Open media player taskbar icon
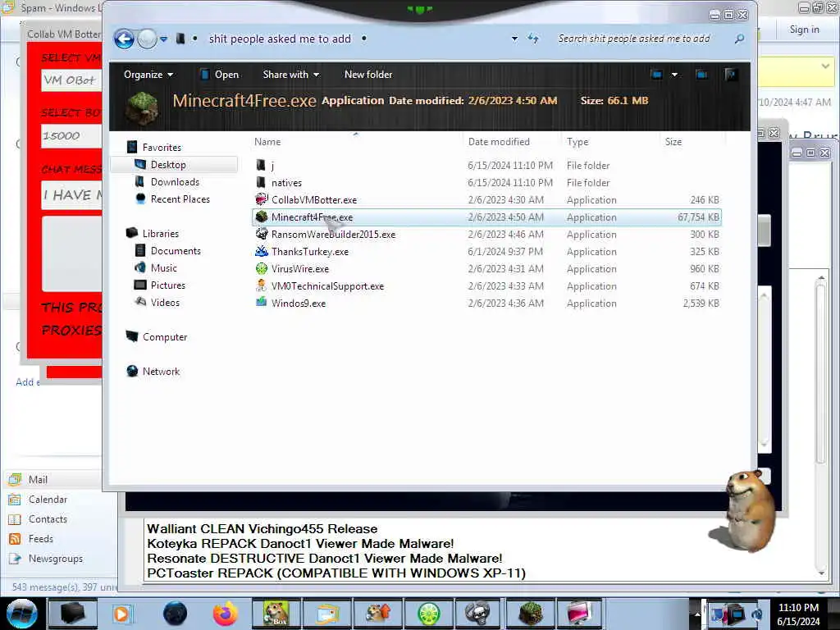This screenshot has width=840, height=630. [x=121, y=614]
